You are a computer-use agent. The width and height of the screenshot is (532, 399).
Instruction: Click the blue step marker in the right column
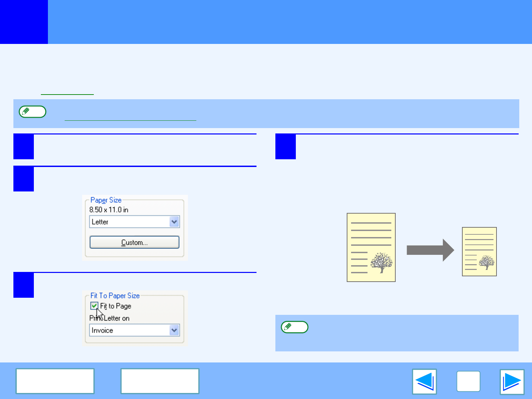click(285, 147)
